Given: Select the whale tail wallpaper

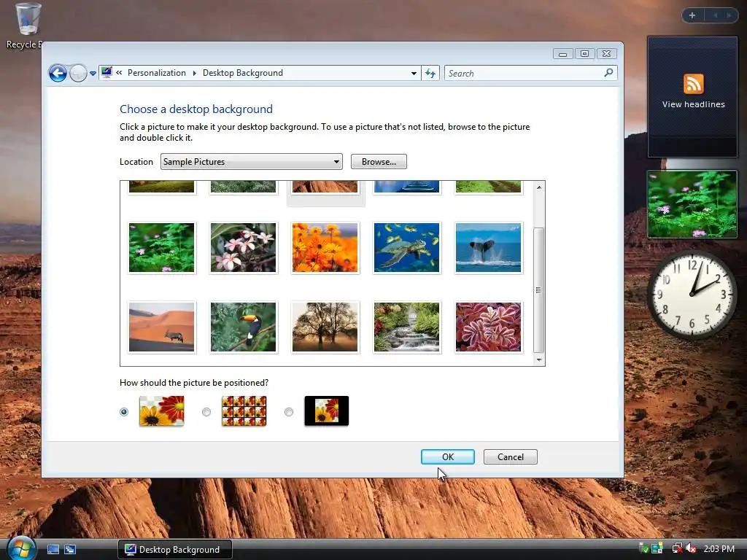Looking at the screenshot, I should 488,248.
